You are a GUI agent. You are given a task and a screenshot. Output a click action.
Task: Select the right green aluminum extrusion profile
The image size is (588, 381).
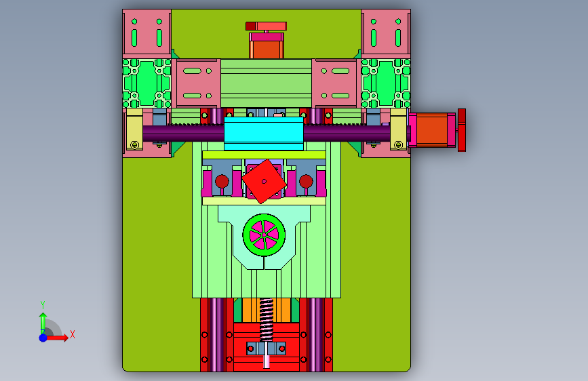[x=386, y=83]
